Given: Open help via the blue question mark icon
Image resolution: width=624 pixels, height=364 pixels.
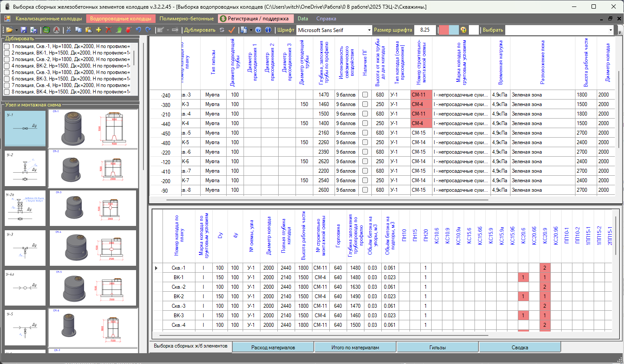Looking at the screenshot, I should point(258,30).
